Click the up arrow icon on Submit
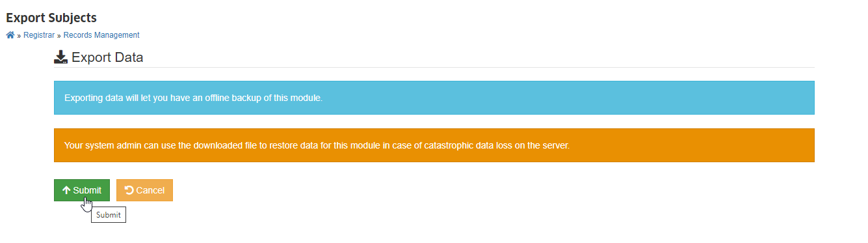Screen dimensions: 868x243 pyautogui.click(x=66, y=190)
